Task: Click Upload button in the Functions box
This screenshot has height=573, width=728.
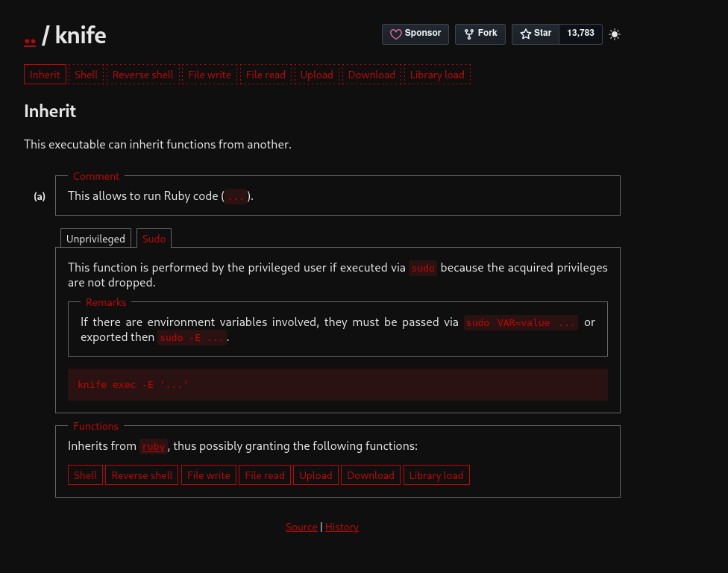Action: pos(316,475)
